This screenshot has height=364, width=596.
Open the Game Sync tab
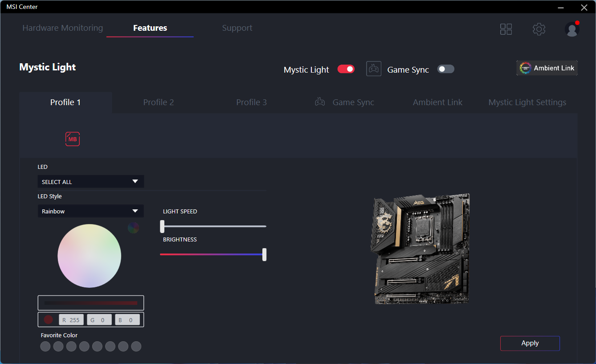(345, 102)
